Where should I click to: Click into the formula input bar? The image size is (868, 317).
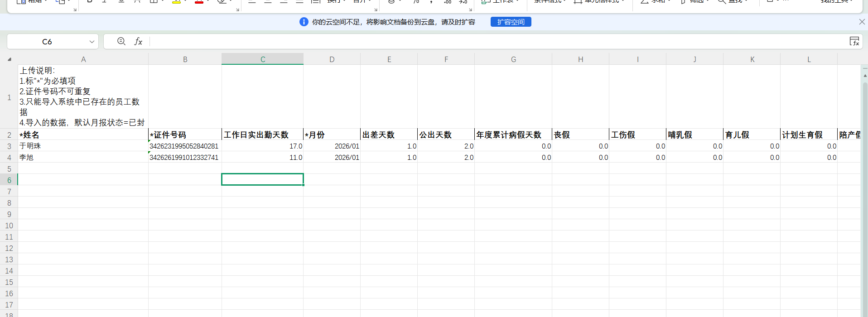(x=453, y=42)
